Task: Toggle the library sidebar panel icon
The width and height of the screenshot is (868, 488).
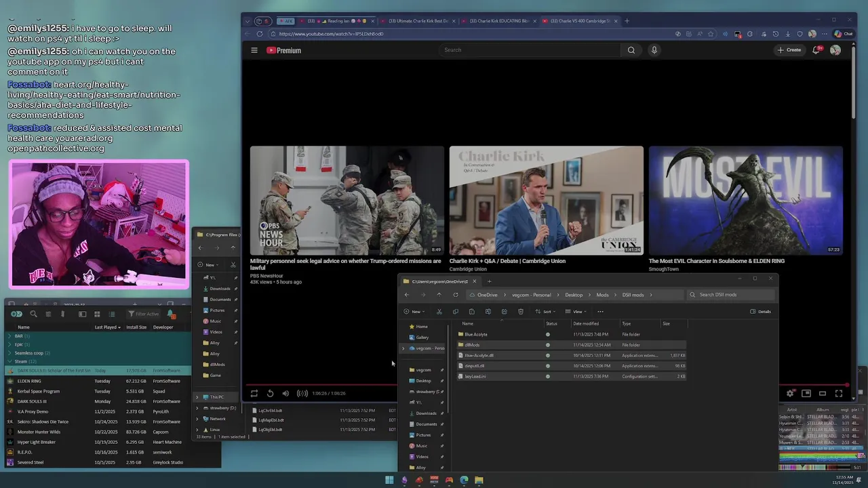Action: coord(82,314)
